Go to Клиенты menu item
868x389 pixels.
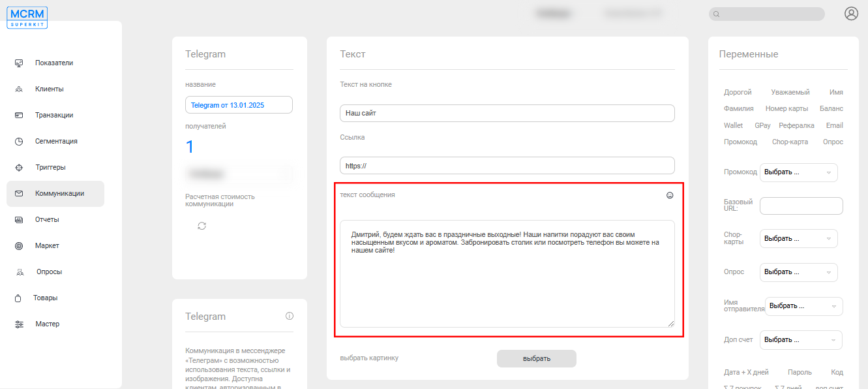click(50, 89)
